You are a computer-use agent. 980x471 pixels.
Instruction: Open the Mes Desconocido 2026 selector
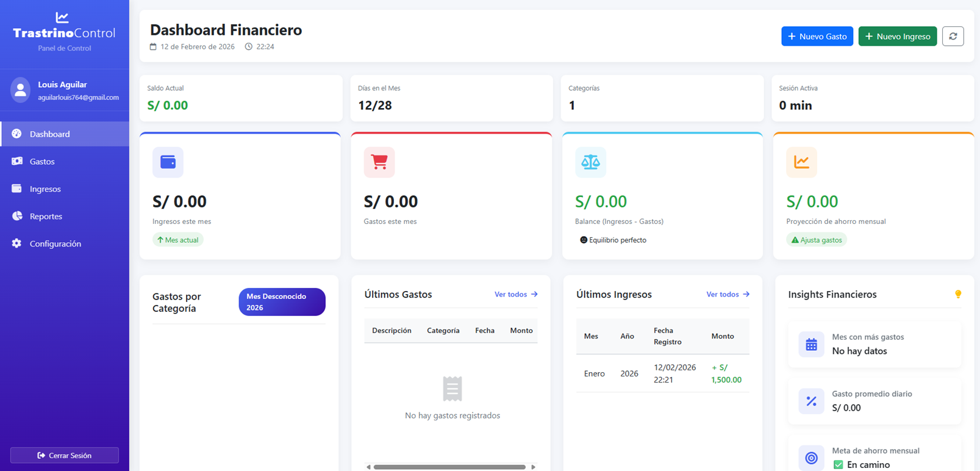282,302
